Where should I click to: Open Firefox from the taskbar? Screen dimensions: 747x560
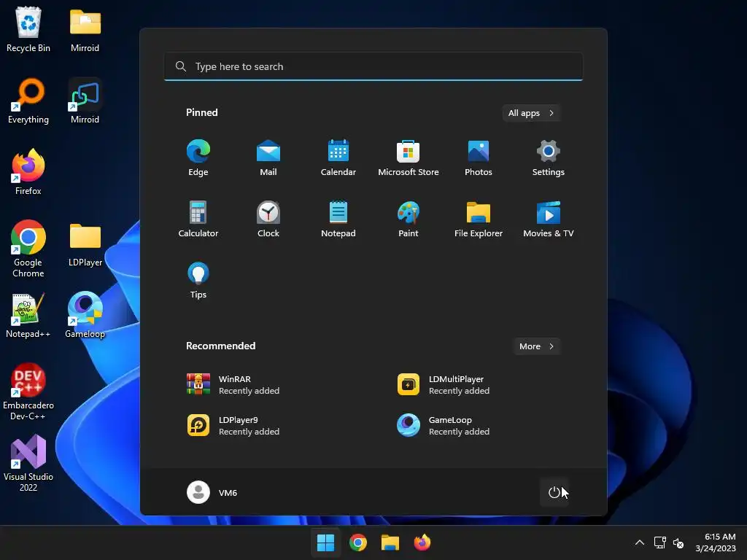(x=422, y=542)
